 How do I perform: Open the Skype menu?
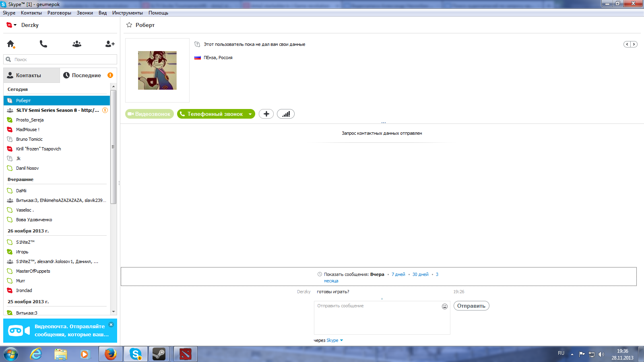[9, 13]
